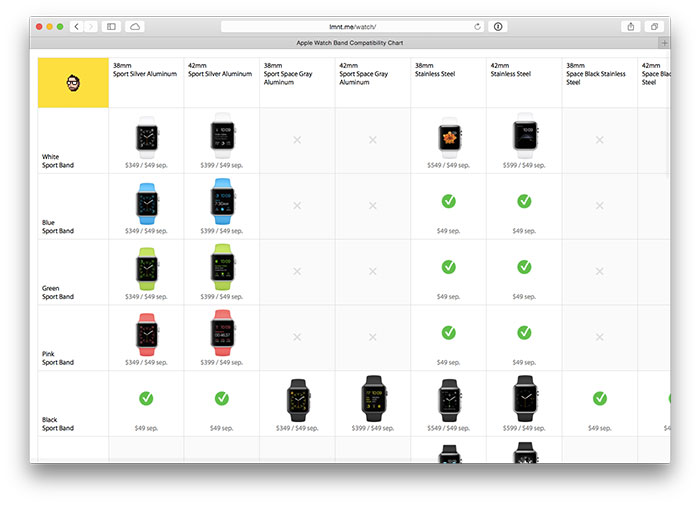Click the Pink band 38mm Space Black X mark

click(600, 337)
